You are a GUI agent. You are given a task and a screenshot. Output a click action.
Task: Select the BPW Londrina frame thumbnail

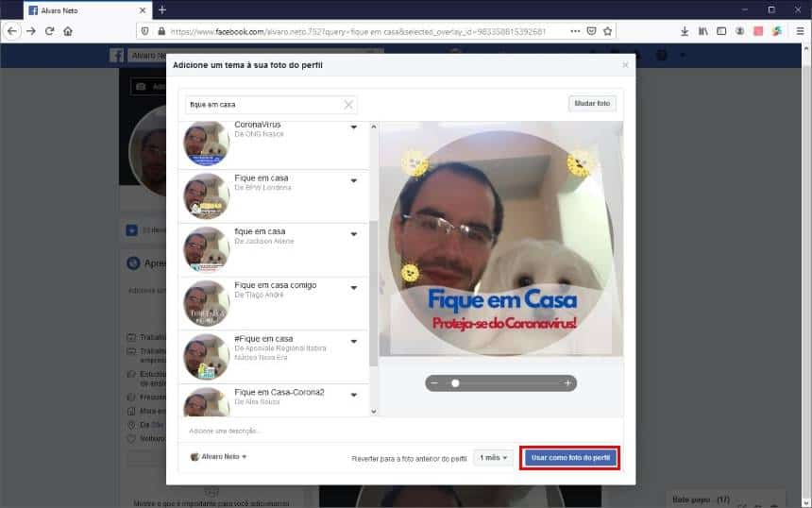tap(206, 195)
